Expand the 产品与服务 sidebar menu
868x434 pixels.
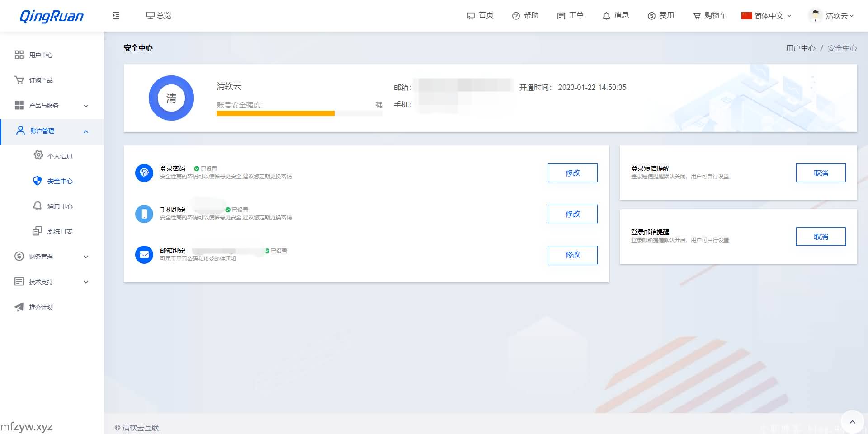click(52, 106)
